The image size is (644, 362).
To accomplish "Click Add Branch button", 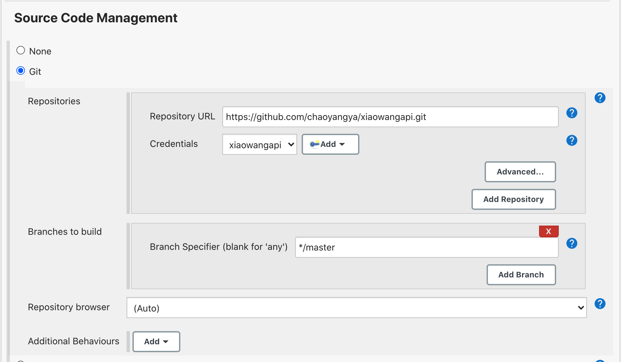I will click(x=521, y=275).
